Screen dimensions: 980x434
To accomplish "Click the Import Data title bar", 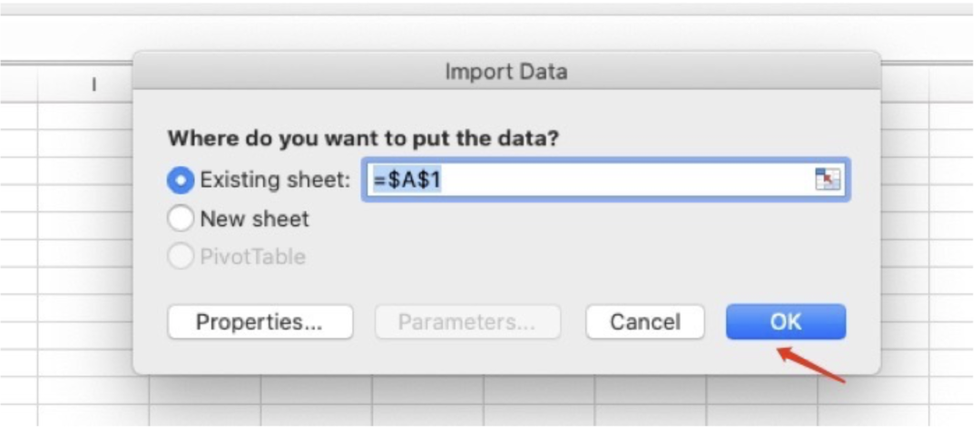I will point(505,72).
